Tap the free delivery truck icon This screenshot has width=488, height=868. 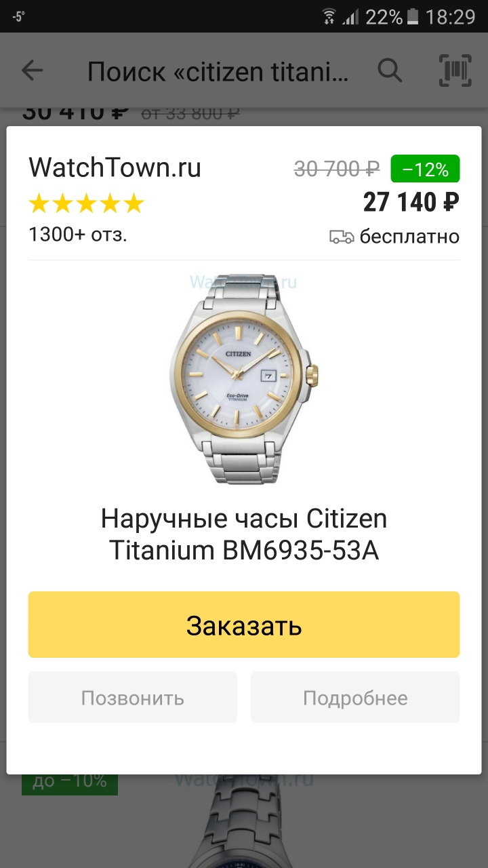point(342,237)
